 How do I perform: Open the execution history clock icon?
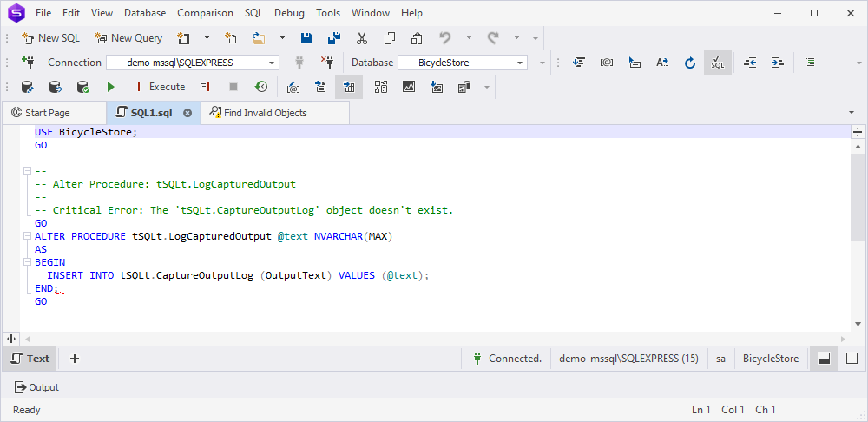(260, 87)
